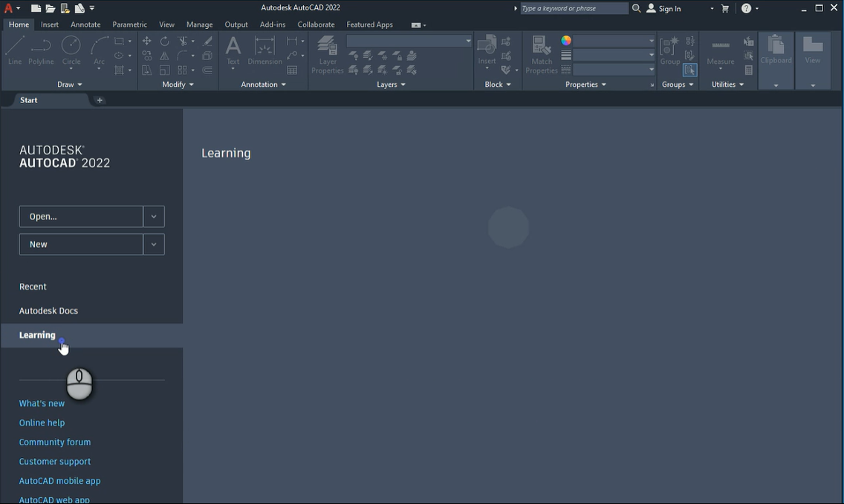The image size is (844, 504).
Task: Click the Help question mark icon
Action: click(x=746, y=8)
